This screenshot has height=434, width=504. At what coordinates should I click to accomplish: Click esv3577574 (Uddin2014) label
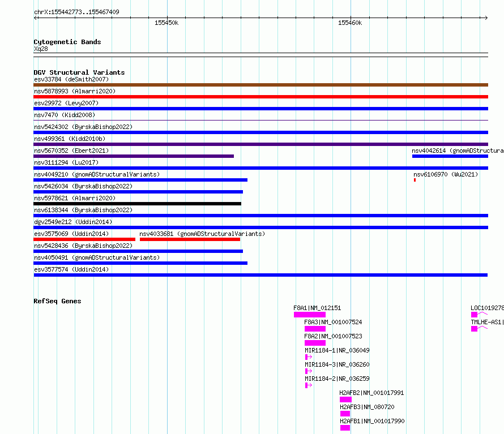71,269
